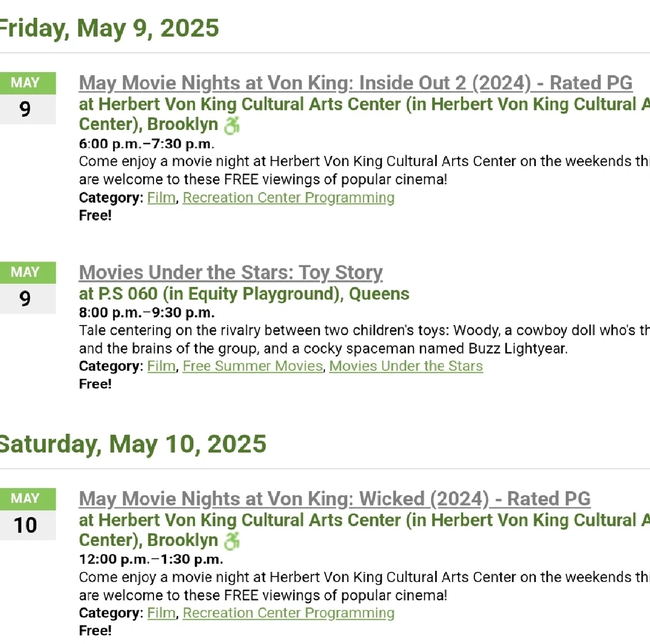The image size is (650, 644).
Task: Click the Saturday, May 10, 2025 heading
Action: click(x=132, y=444)
